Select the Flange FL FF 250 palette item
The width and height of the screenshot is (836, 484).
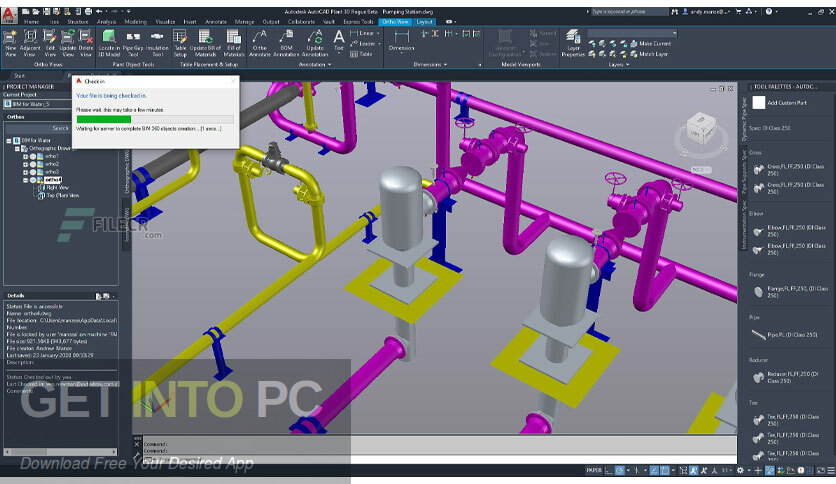pyautogui.click(x=790, y=292)
